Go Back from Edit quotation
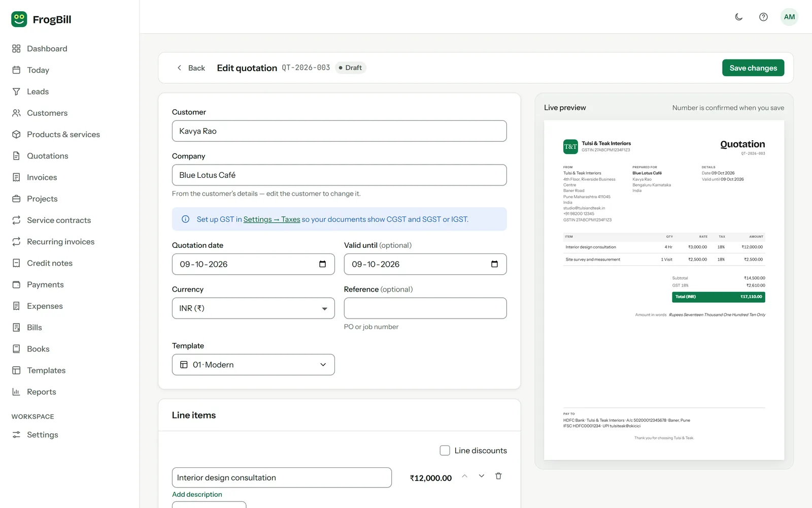The width and height of the screenshot is (812, 508). coord(190,68)
